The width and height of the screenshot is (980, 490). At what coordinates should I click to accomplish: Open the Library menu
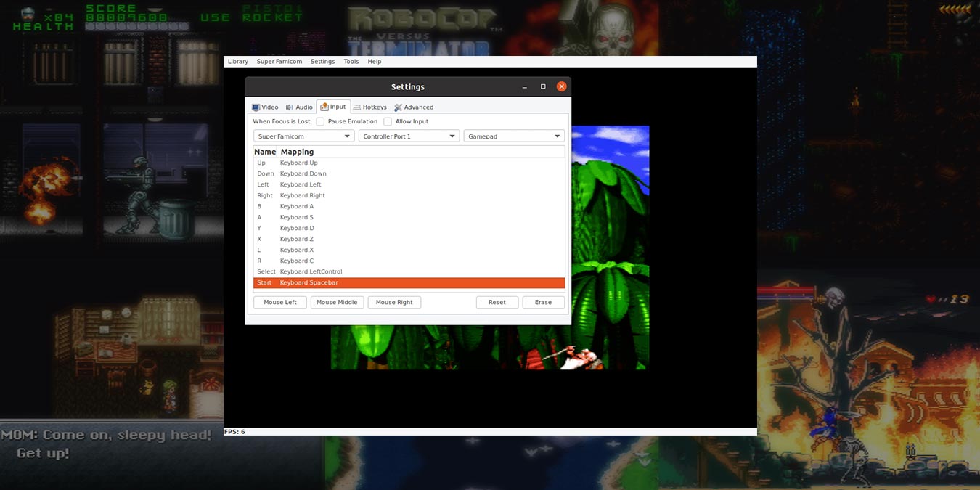coord(237,61)
